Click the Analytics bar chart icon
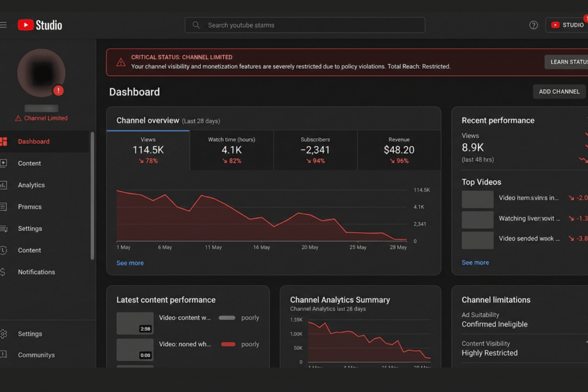The height and width of the screenshot is (392, 588). pyautogui.click(x=3, y=185)
